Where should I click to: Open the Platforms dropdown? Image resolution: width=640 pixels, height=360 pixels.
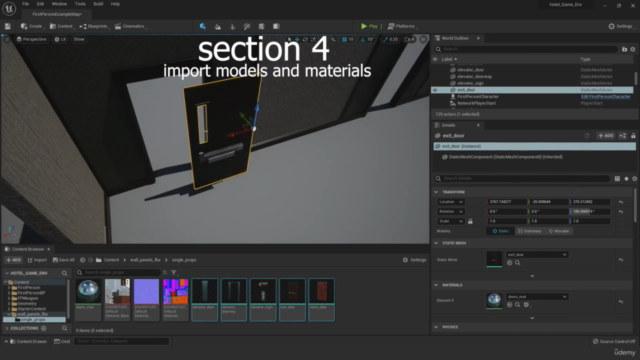point(402,26)
